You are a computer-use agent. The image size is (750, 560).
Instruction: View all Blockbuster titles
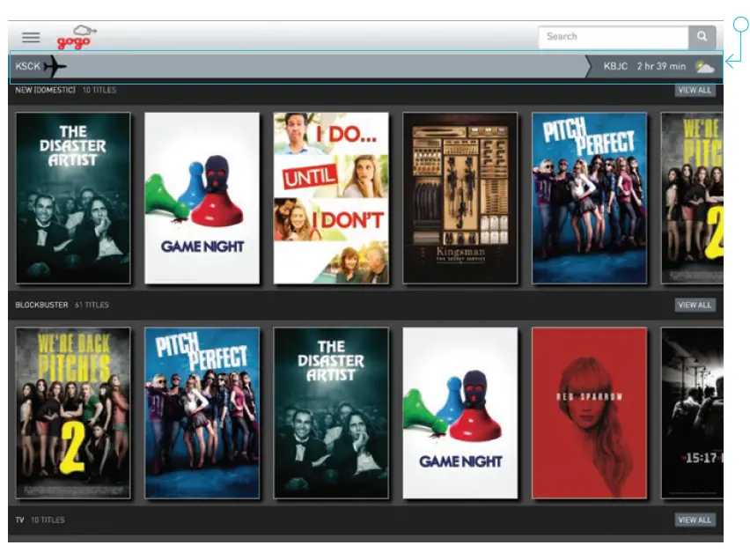point(695,305)
